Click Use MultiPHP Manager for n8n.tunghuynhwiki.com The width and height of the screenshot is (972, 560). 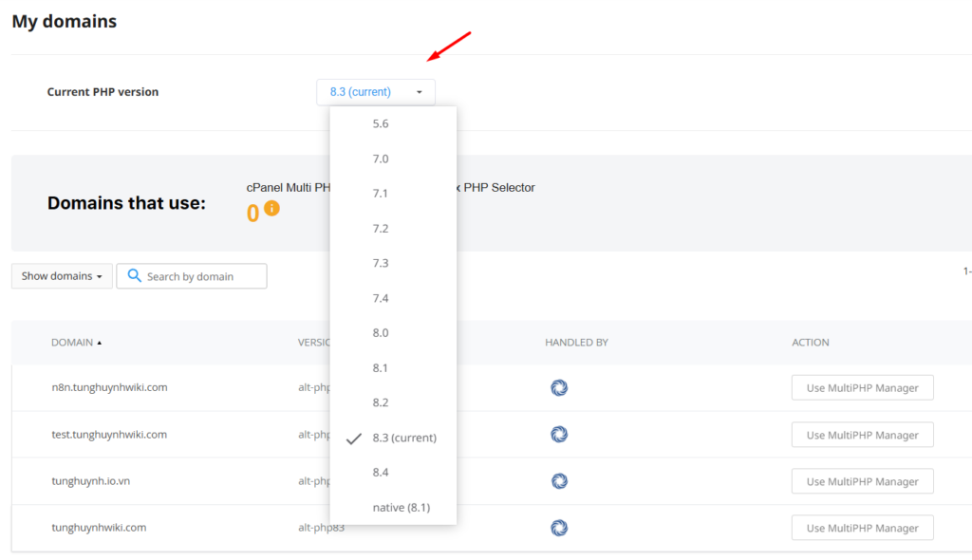tap(862, 387)
